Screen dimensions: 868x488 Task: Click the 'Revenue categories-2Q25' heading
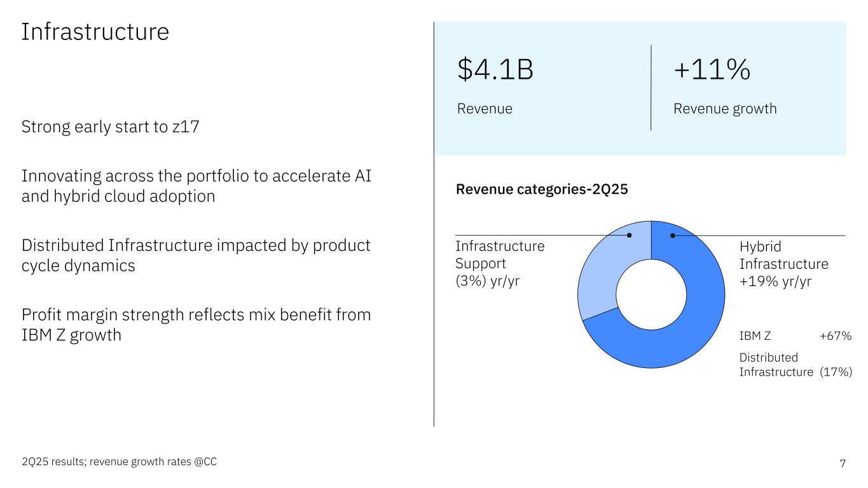click(542, 189)
